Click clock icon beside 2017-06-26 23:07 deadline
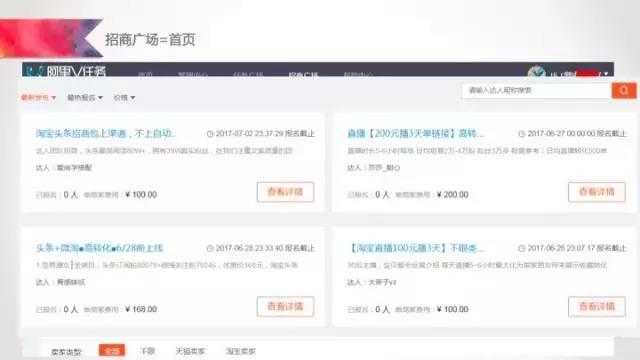640x360 pixels. (522, 248)
